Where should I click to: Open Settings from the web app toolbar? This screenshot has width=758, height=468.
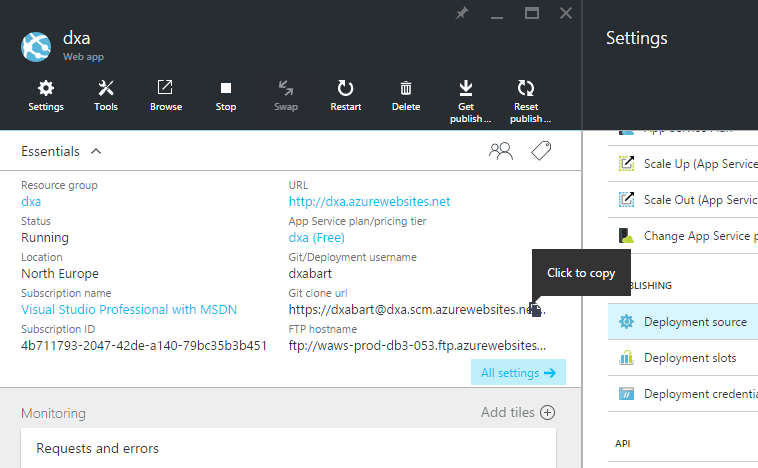[x=46, y=96]
